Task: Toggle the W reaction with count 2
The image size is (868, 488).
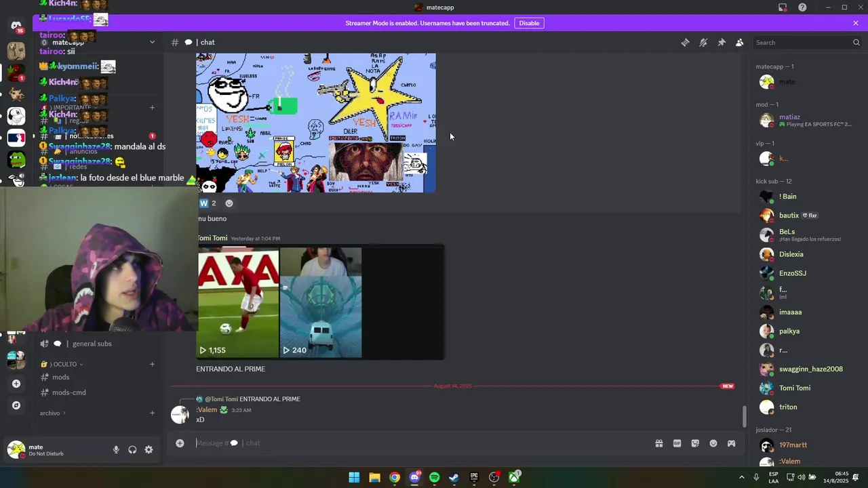Action: coord(208,203)
